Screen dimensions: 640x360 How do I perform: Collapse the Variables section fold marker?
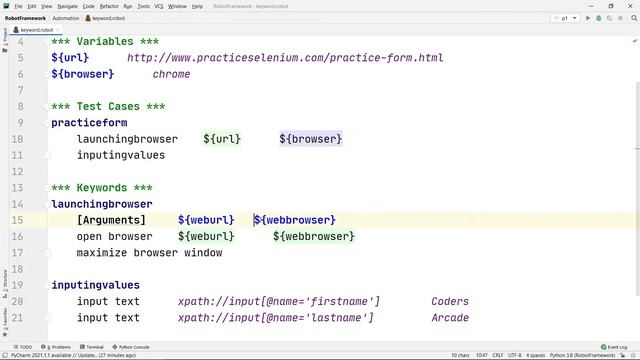[x=47, y=42]
